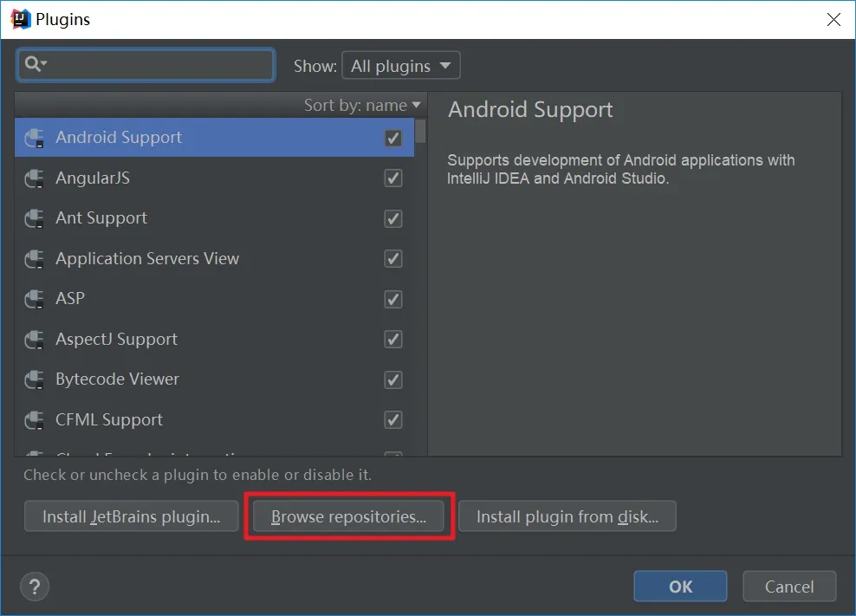
Task: Select the Ant Support row
Action: (214, 218)
